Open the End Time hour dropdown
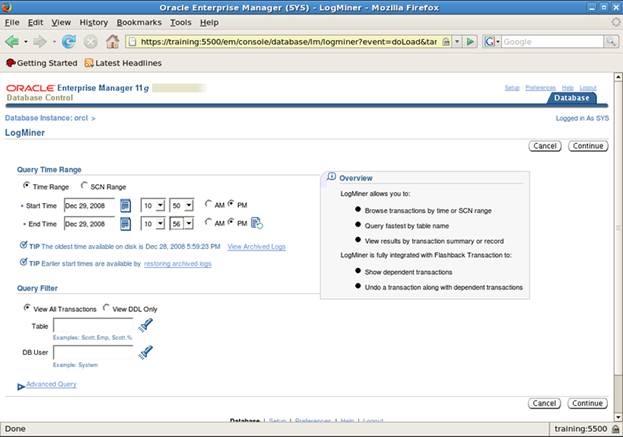Viewport: 623px width, 437px height. (153, 224)
